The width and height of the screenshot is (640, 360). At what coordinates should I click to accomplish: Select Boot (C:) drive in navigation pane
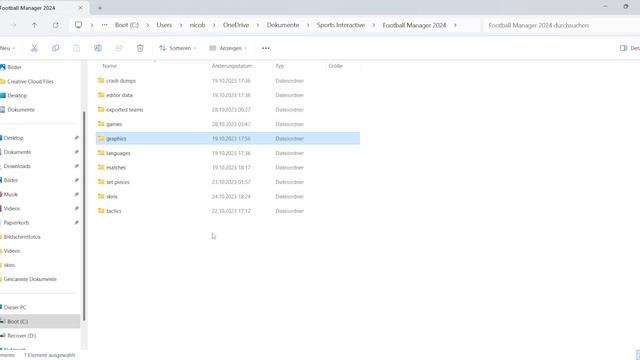point(40,322)
